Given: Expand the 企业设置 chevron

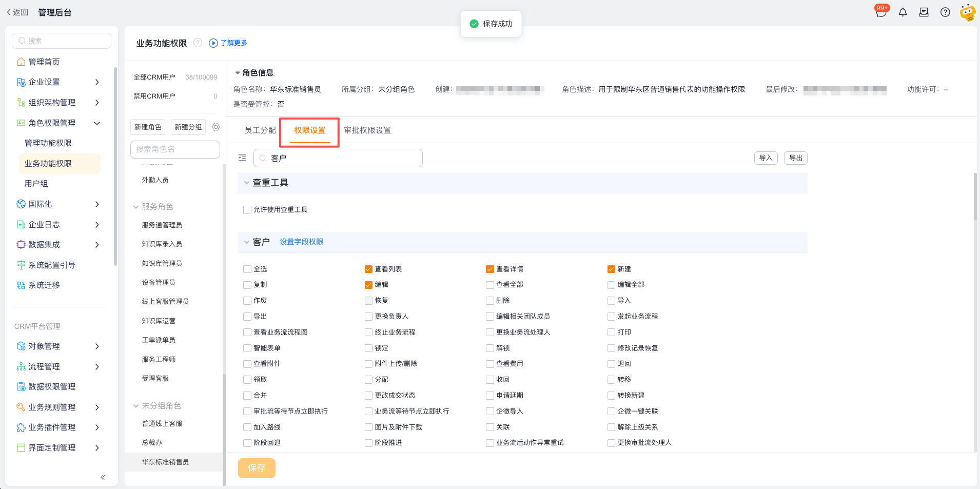Looking at the screenshot, I should (x=97, y=82).
